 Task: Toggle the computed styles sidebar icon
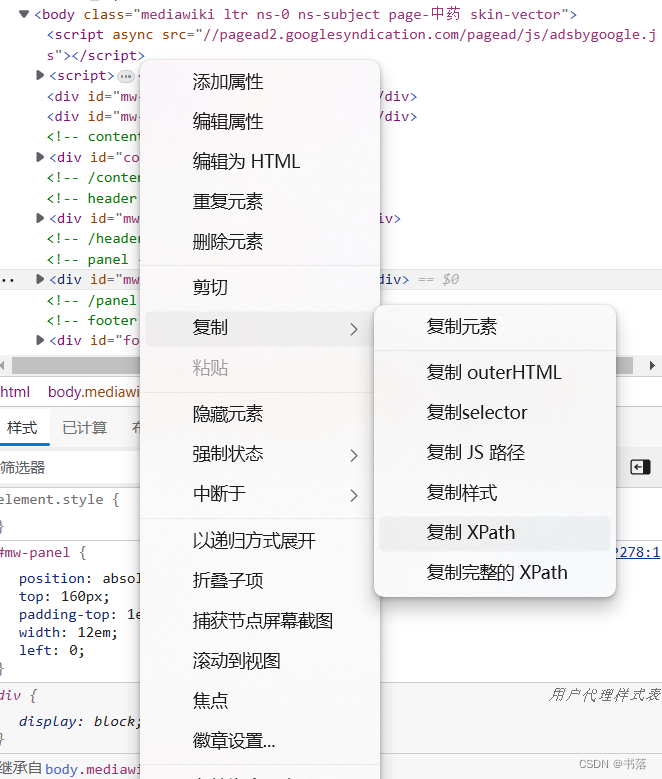640,467
